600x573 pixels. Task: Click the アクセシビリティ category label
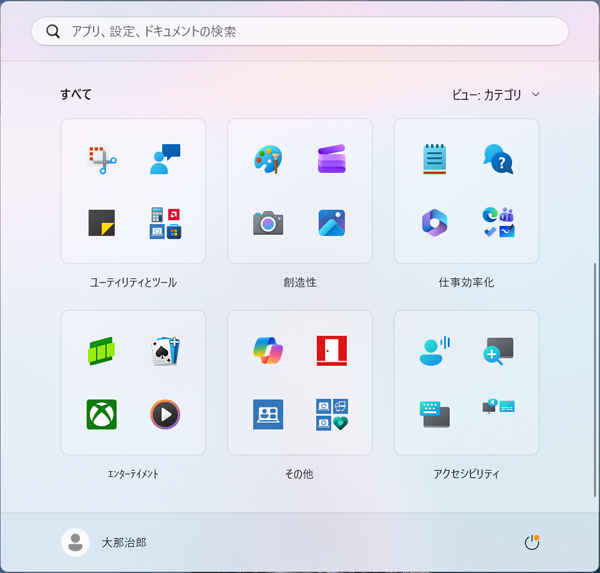[x=466, y=474]
